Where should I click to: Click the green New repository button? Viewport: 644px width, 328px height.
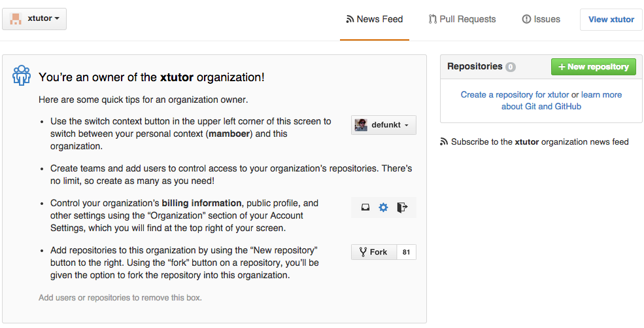click(x=594, y=67)
